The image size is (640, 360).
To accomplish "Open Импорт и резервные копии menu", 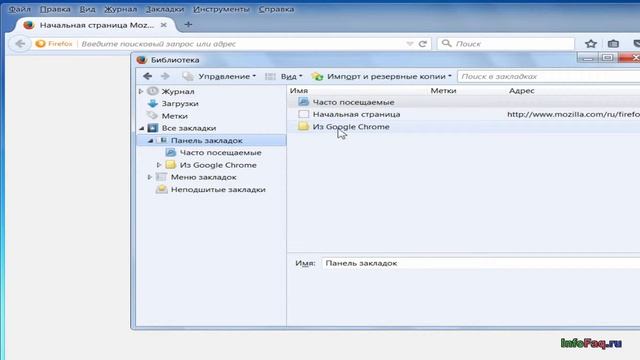I will pos(382,76).
